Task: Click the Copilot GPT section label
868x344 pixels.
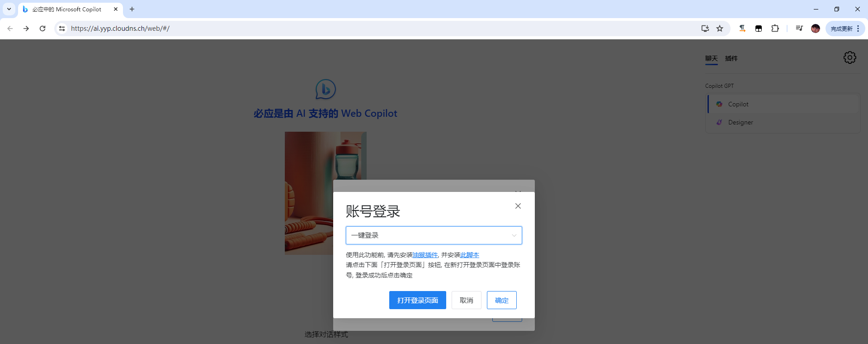Action: pyautogui.click(x=719, y=86)
